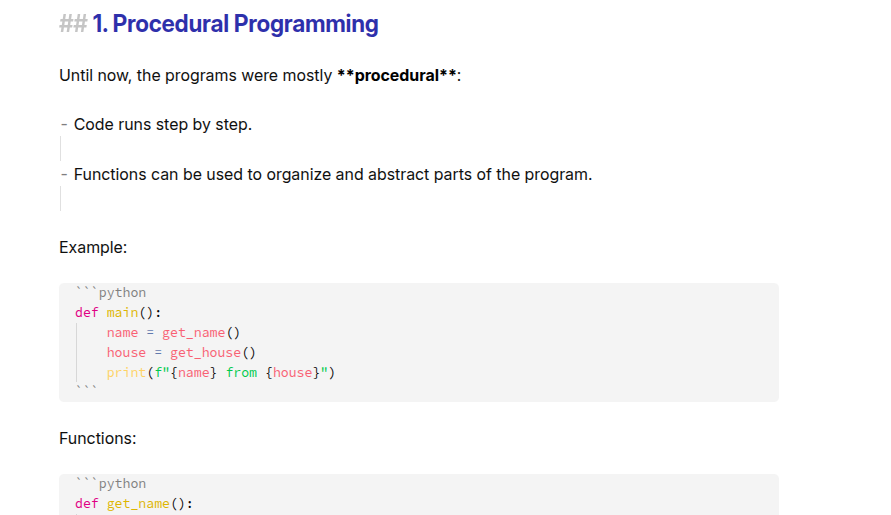Click the bullet "Code runs step by step."
The height and width of the screenshot is (515, 891).
[x=163, y=124]
